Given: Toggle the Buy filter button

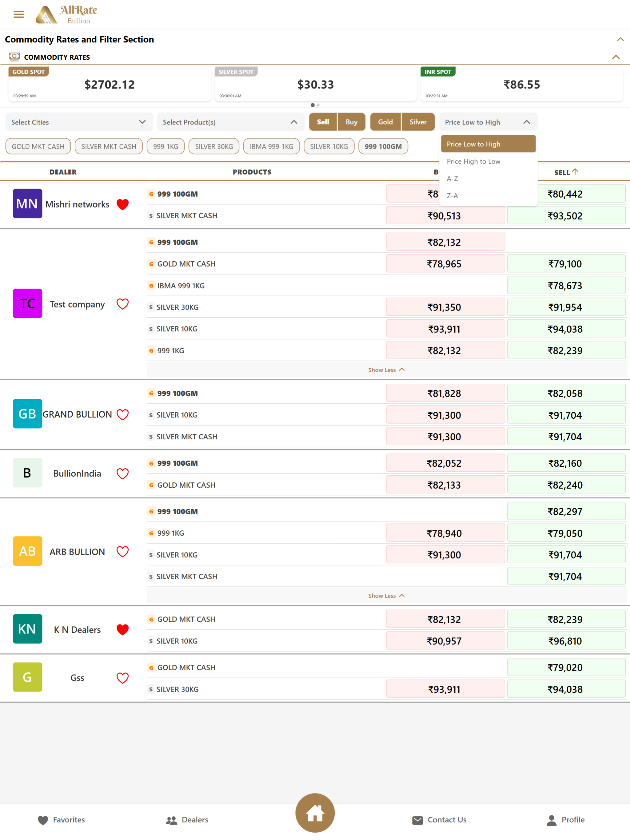Looking at the screenshot, I should pos(352,122).
